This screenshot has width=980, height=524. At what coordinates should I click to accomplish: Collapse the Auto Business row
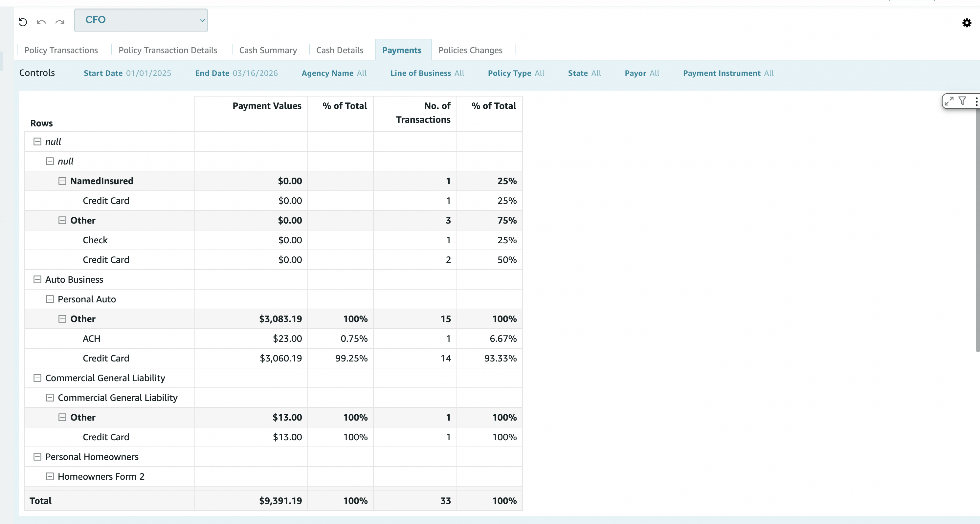(37, 279)
